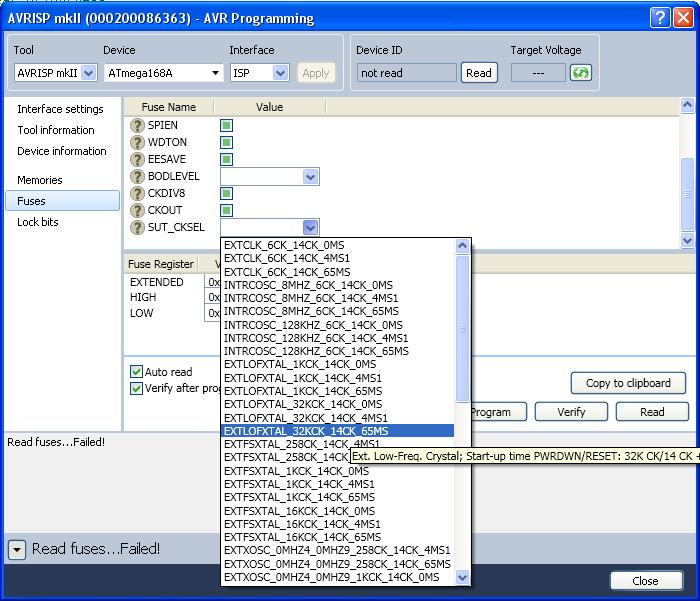Uncheck the Auto read option
The height and width of the screenshot is (601, 700).
pyautogui.click(x=136, y=371)
